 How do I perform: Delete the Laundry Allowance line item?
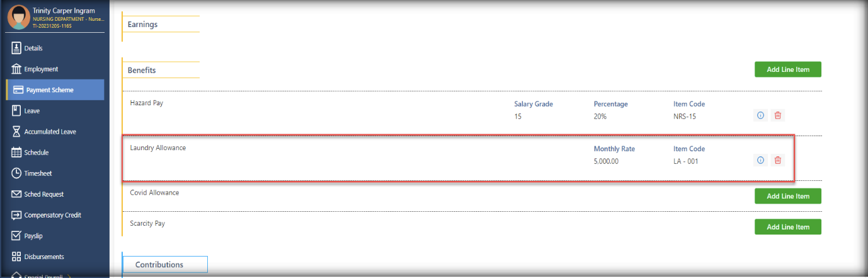click(778, 160)
